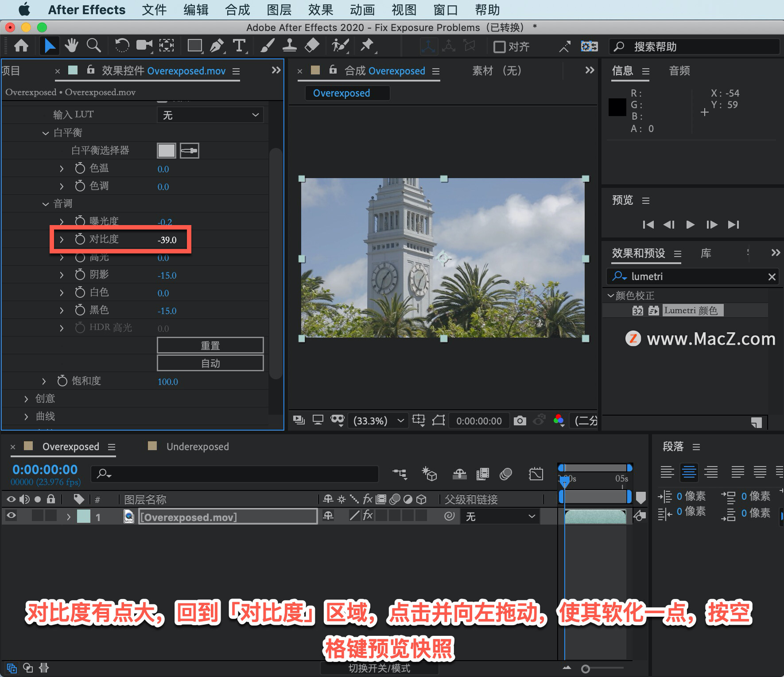Click the white balance color swatch
This screenshot has width=784, height=677.
[x=167, y=151]
